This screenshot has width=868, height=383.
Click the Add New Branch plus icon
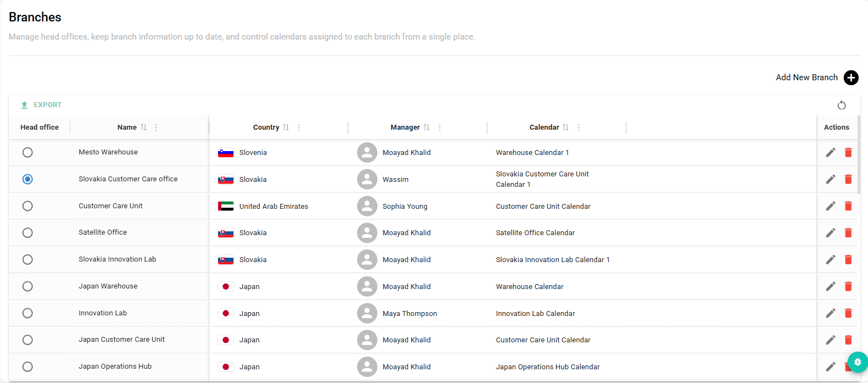[x=851, y=77]
